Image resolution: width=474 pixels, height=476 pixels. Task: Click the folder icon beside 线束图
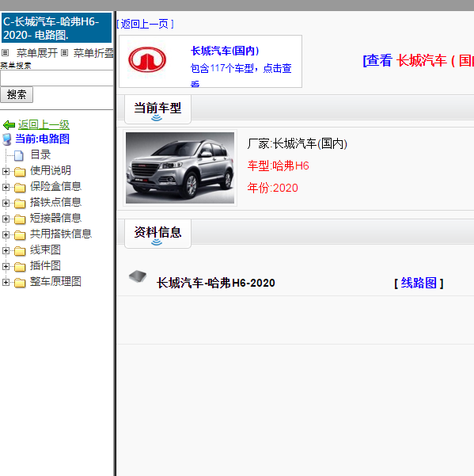click(20, 251)
